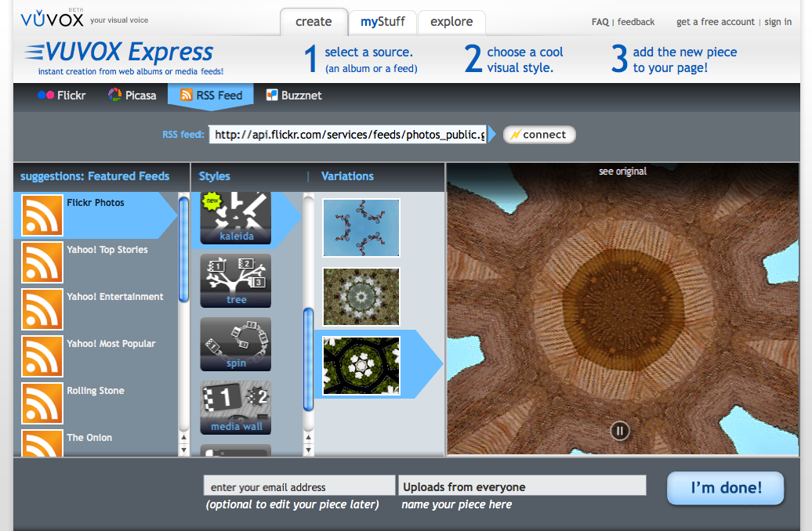This screenshot has height=531, width=812.
Task: Click the piece name field
Action: point(522,487)
